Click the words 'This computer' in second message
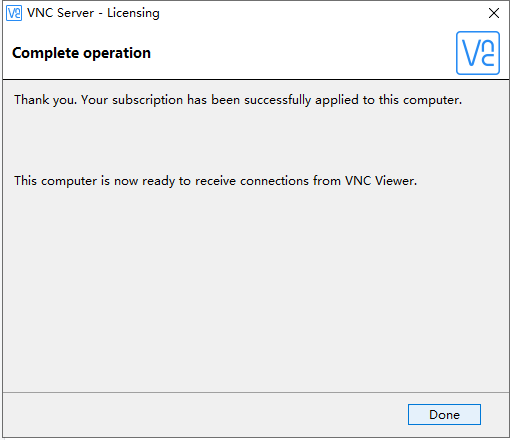The image size is (512, 440). click(55, 181)
